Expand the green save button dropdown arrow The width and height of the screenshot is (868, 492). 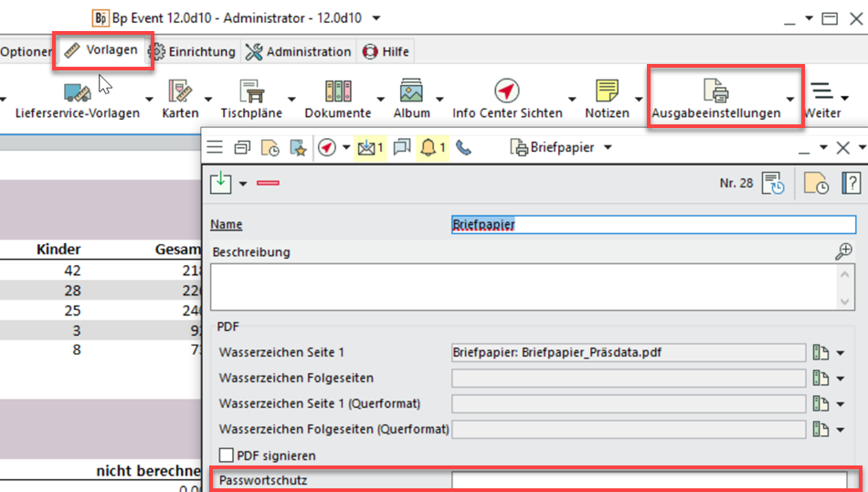(x=243, y=184)
